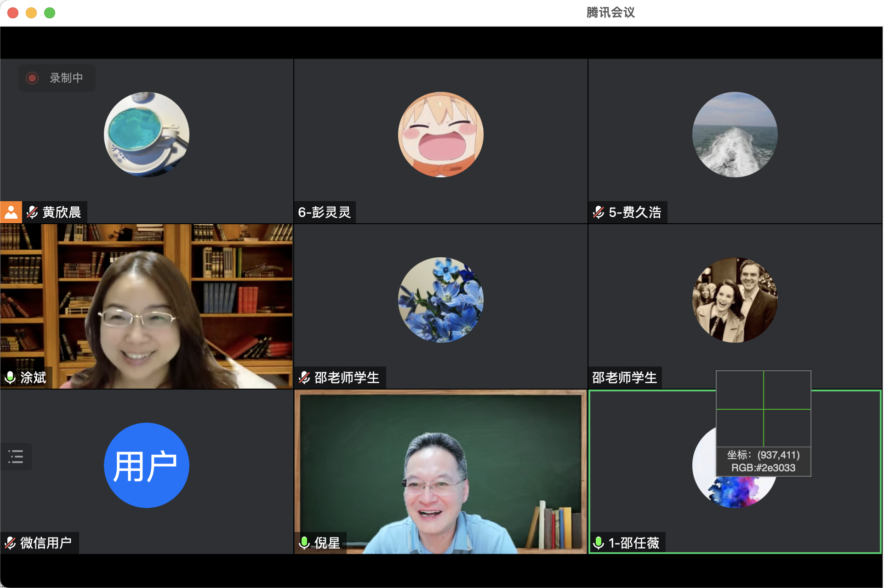
Task: Click muted mic icon beside flower-avatar 邵老师学生
Action: tap(304, 378)
